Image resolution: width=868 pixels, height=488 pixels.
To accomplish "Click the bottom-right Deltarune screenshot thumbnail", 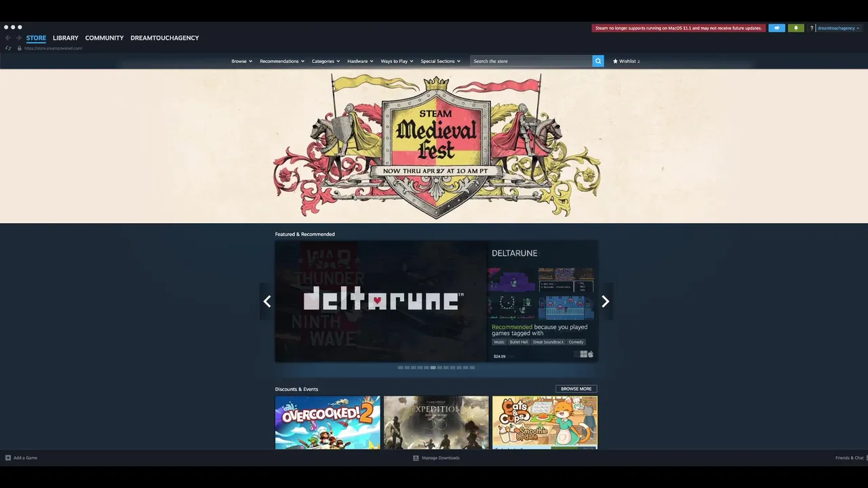I will (566, 307).
